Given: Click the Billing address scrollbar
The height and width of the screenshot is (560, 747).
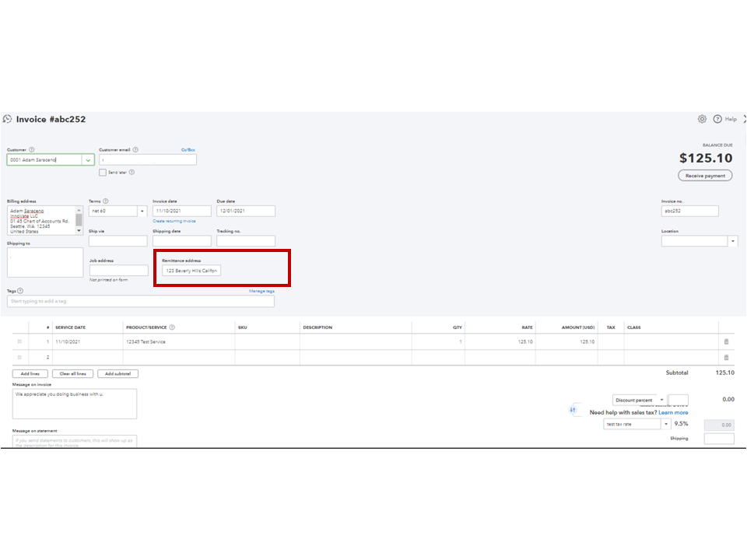Looking at the screenshot, I should [79, 220].
